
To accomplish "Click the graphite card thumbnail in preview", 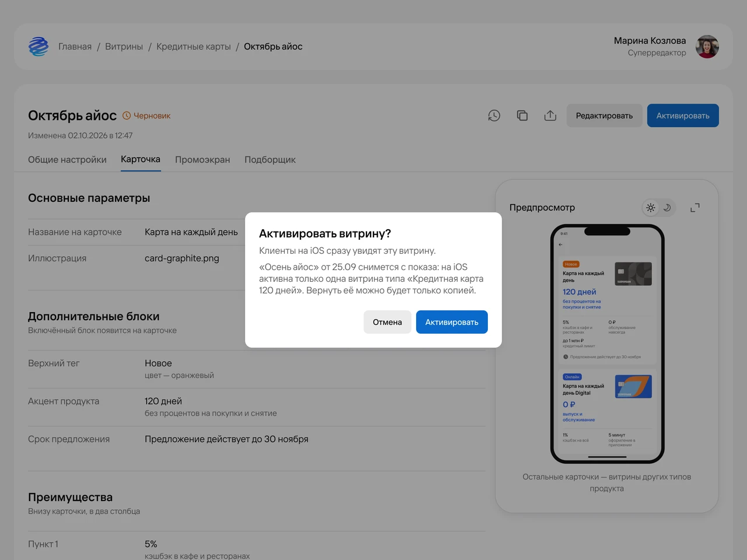I will tap(633, 274).
